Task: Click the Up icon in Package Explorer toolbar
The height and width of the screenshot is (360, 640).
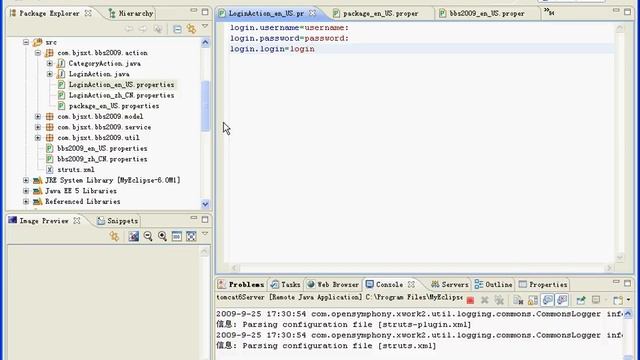Action: pyautogui.click(x=158, y=29)
